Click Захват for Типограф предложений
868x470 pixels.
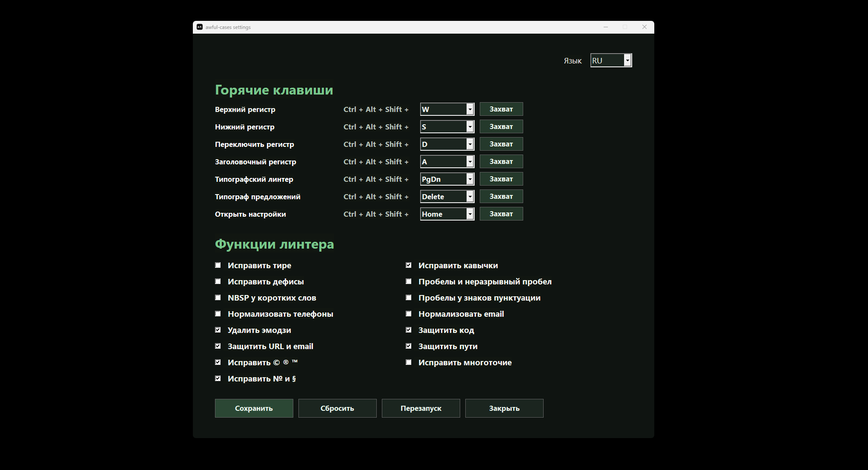(x=501, y=196)
